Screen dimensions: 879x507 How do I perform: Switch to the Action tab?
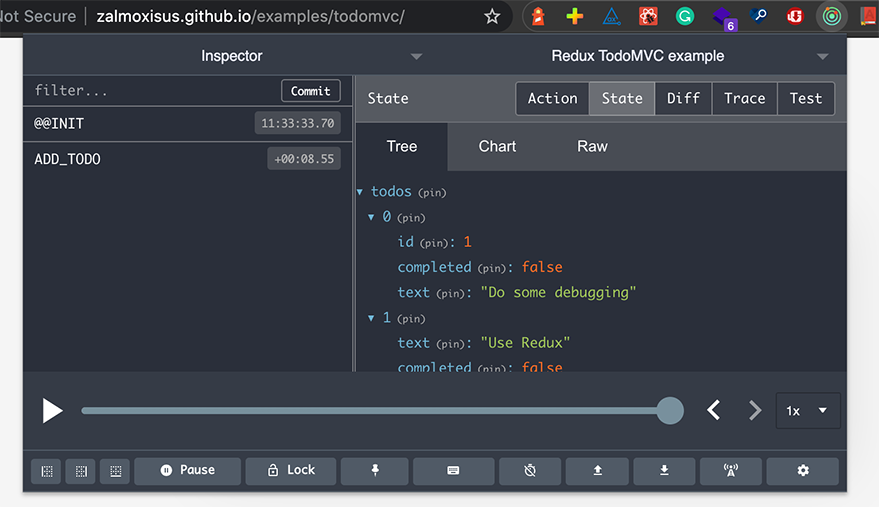(552, 99)
